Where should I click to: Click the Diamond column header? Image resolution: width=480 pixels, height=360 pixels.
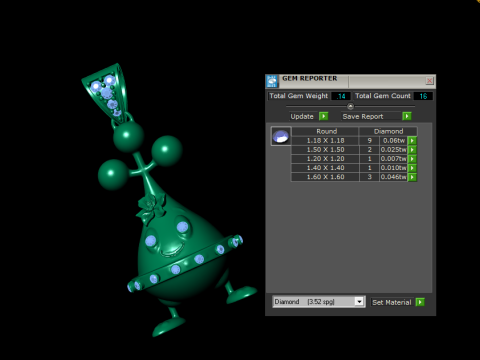388,131
